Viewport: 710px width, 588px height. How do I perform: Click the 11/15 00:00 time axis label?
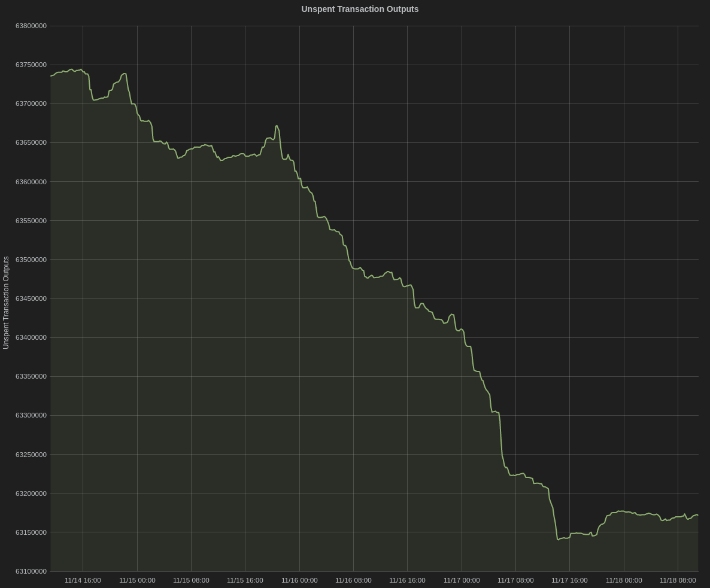[137, 580]
